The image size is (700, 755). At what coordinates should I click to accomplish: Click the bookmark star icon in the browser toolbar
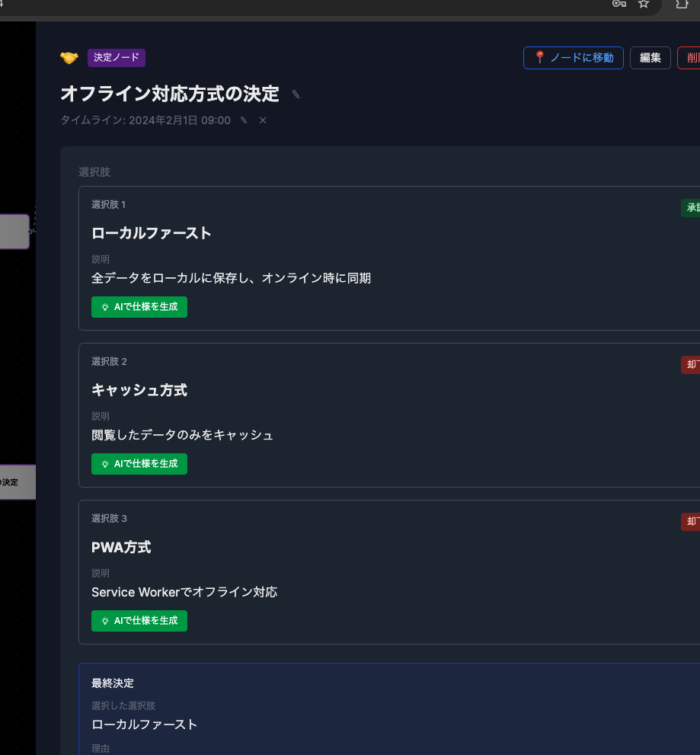click(644, 5)
